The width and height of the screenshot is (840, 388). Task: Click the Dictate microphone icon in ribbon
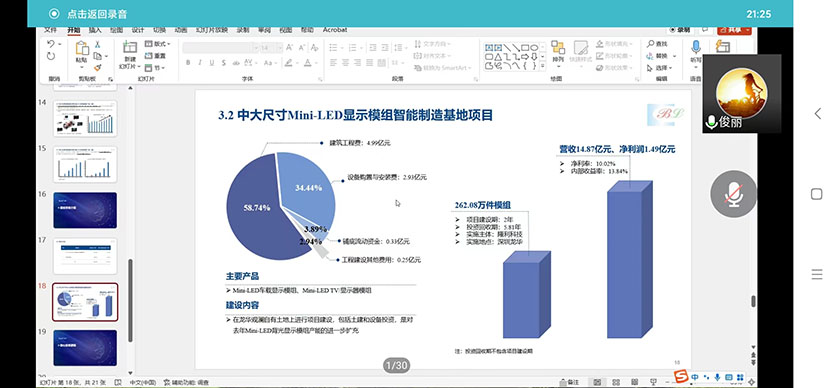click(696, 47)
